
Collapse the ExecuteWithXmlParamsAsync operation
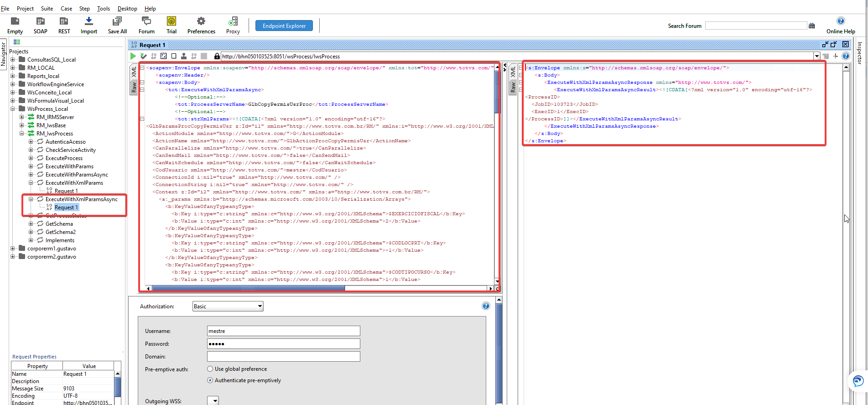pos(31,199)
